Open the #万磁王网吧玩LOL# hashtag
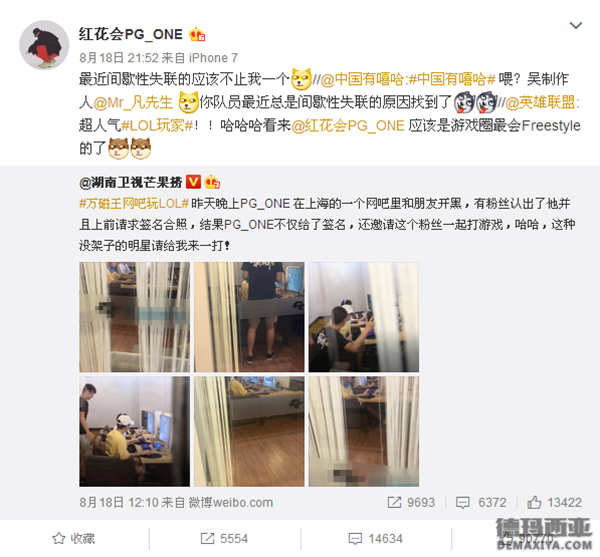The width and height of the screenshot is (600, 557). tap(134, 203)
